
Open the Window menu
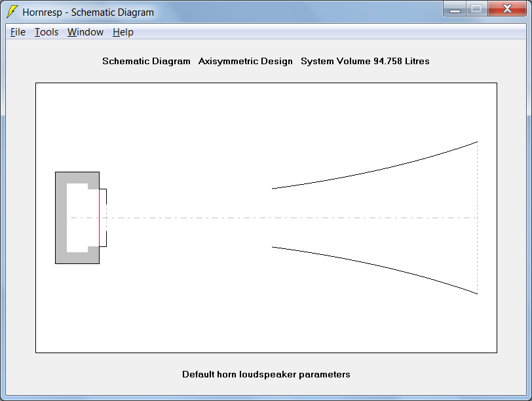85,32
